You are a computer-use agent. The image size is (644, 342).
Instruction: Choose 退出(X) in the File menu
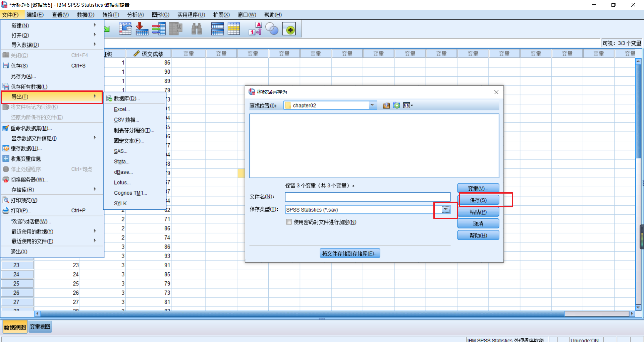[x=19, y=252]
